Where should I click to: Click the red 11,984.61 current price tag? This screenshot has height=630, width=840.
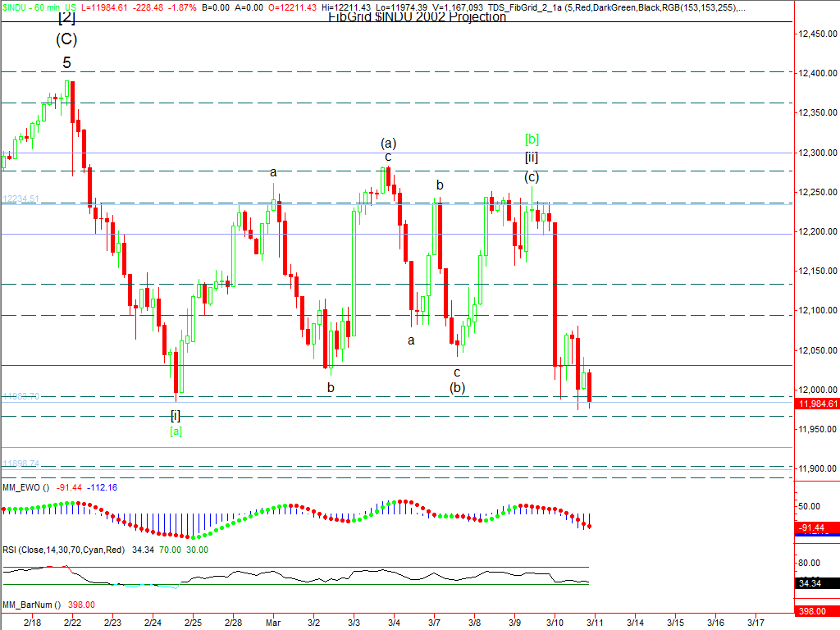pyautogui.click(x=817, y=404)
